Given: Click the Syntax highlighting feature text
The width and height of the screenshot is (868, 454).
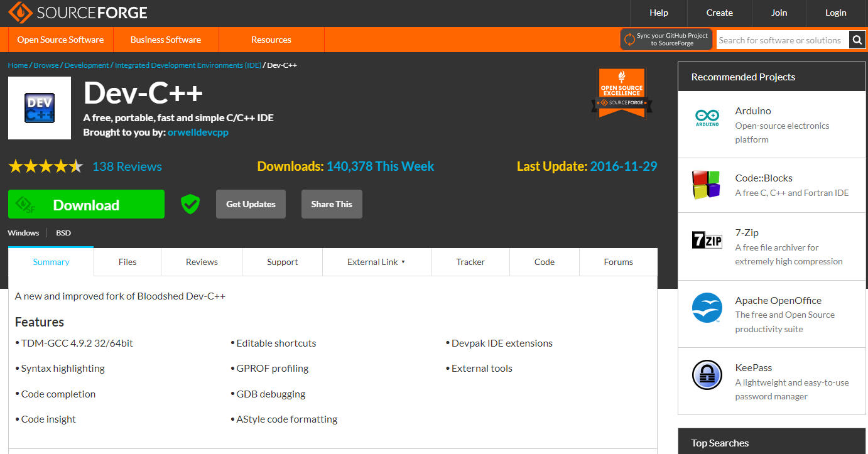Looking at the screenshot, I should pos(63,369).
